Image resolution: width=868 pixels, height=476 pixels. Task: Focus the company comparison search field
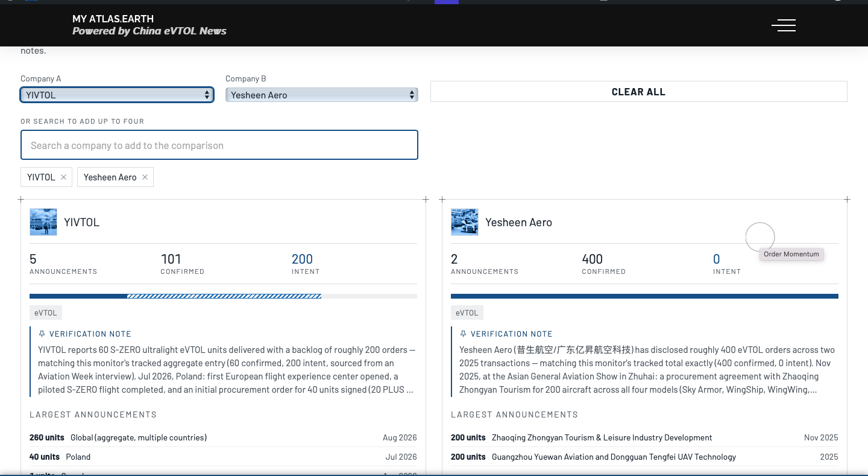coord(219,145)
